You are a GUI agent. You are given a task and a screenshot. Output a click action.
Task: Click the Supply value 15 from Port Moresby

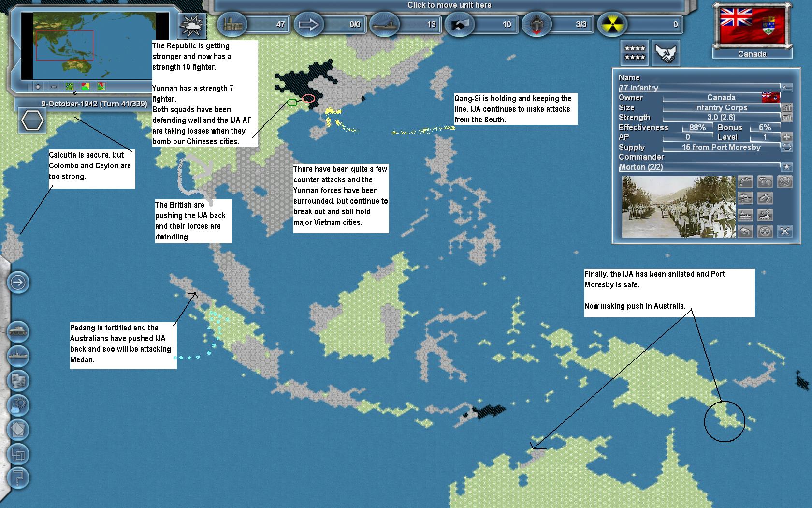(721, 147)
